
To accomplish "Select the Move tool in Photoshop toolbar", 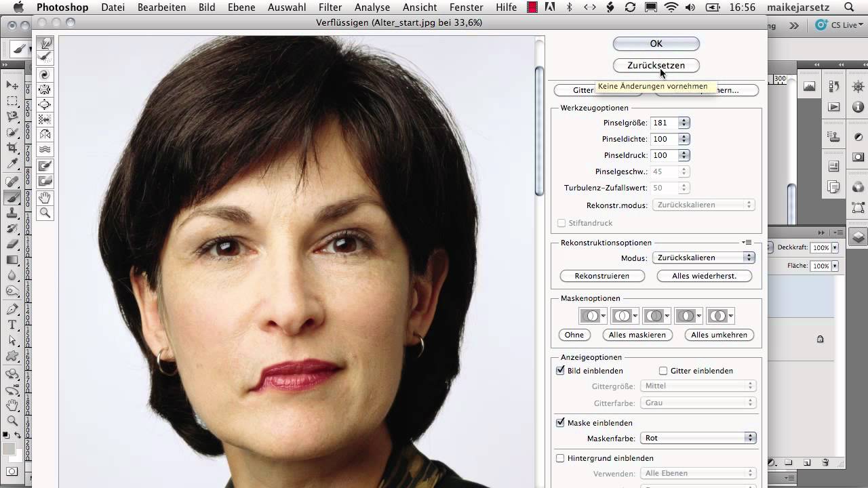I will [x=12, y=85].
